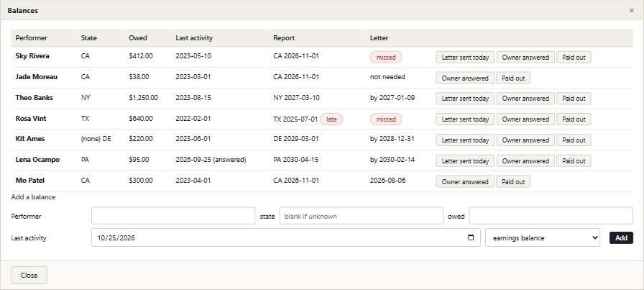This screenshot has width=644, height=290.
Task: Mark Sky Rivera as Paid out
Action: click(574, 58)
